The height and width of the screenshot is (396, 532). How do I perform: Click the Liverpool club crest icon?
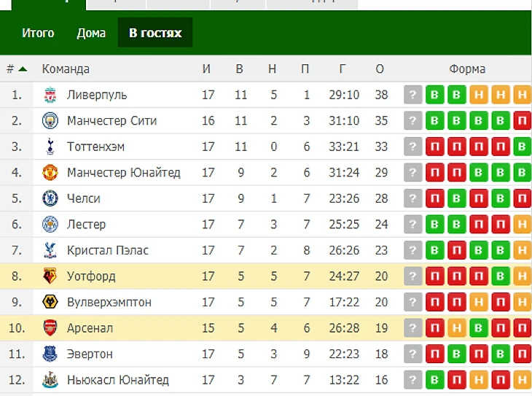50,95
